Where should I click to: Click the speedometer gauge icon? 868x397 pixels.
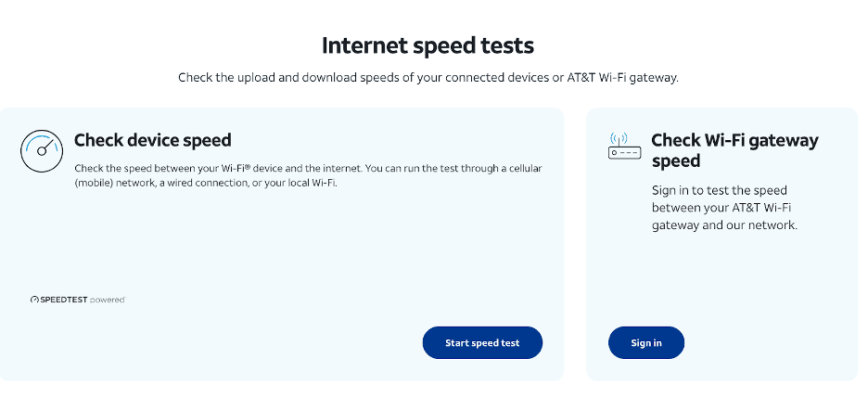click(43, 150)
